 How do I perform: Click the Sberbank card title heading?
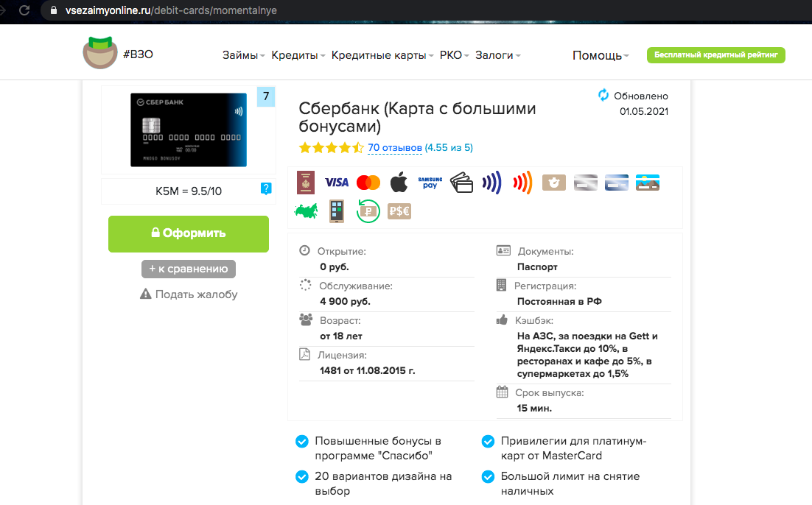point(417,117)
